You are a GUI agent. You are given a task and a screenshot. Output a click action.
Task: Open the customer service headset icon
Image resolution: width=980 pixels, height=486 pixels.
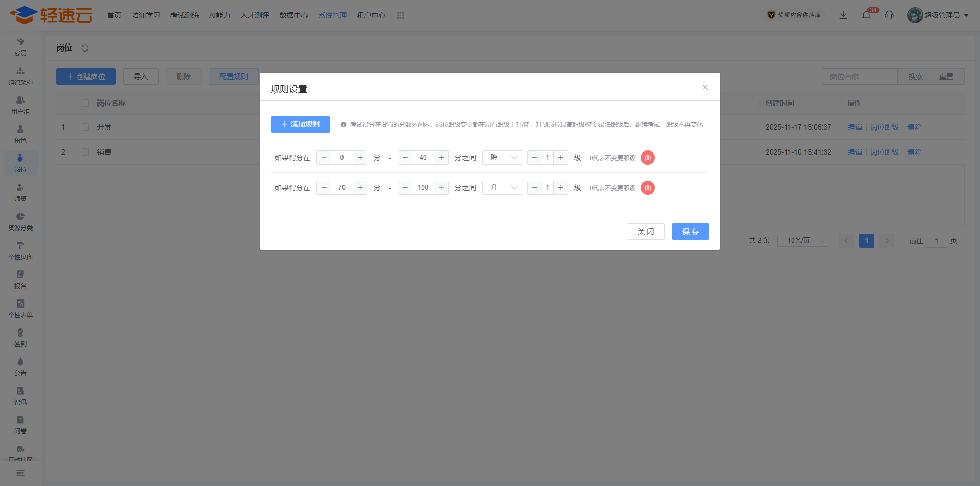coord(889,15)
